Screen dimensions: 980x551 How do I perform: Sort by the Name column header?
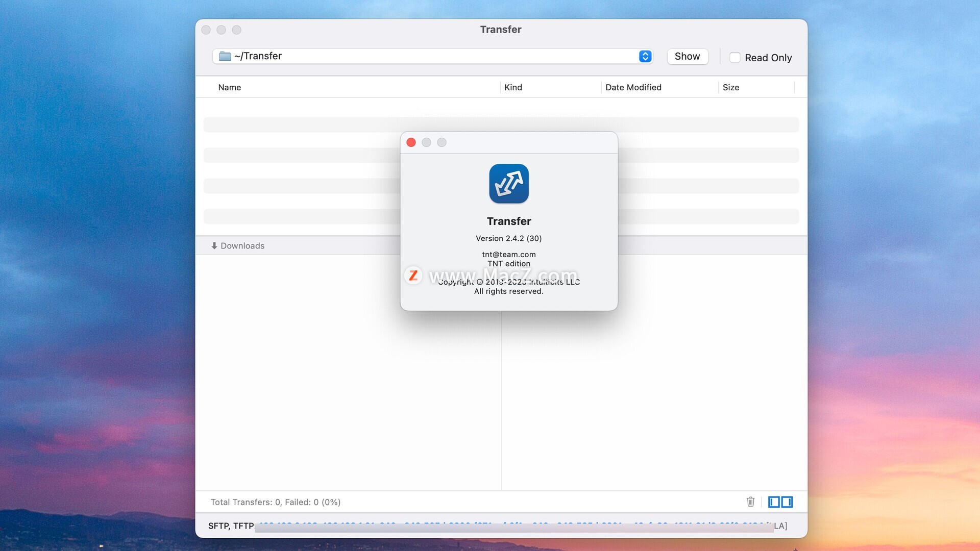coord(230,87)
